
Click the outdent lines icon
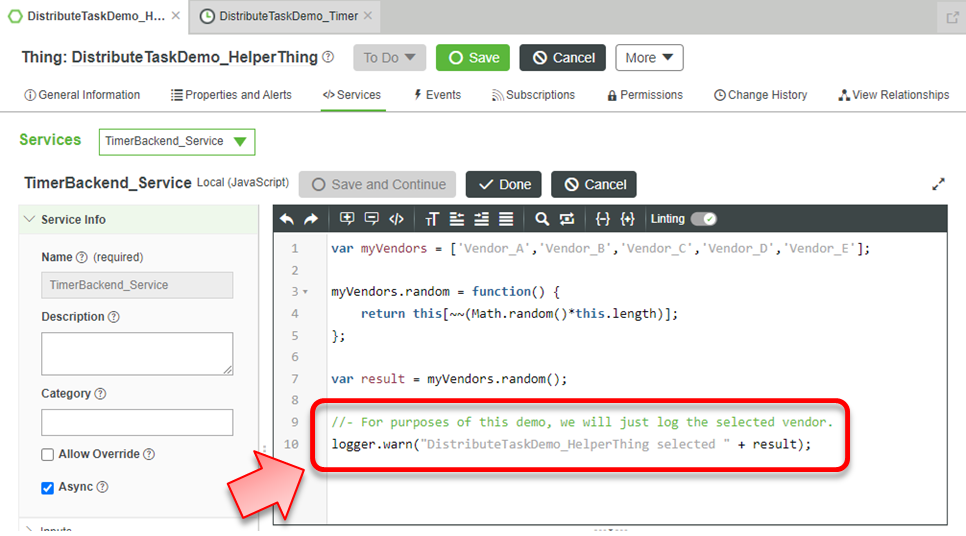point(457,219)
